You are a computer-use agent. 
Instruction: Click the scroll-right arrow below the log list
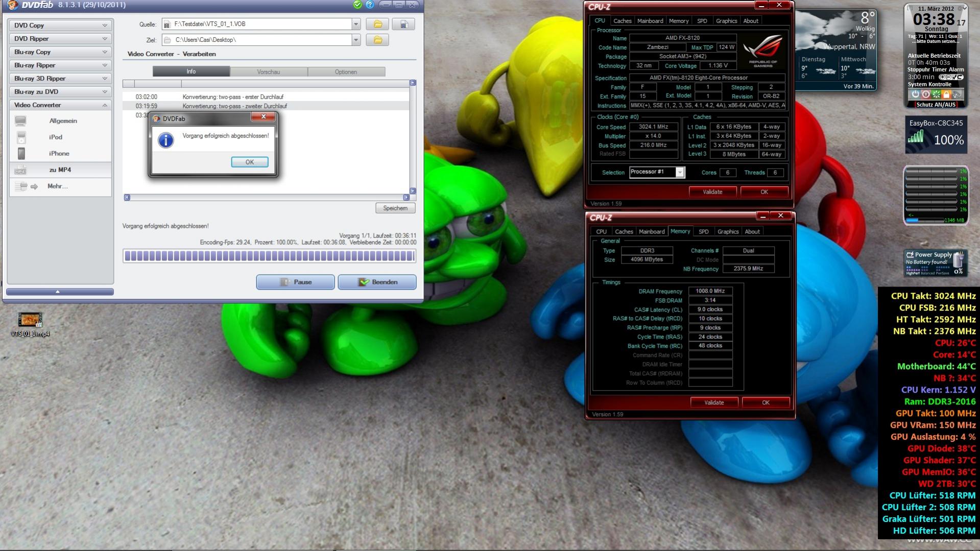pyautogui.click(x=407, y=198)
